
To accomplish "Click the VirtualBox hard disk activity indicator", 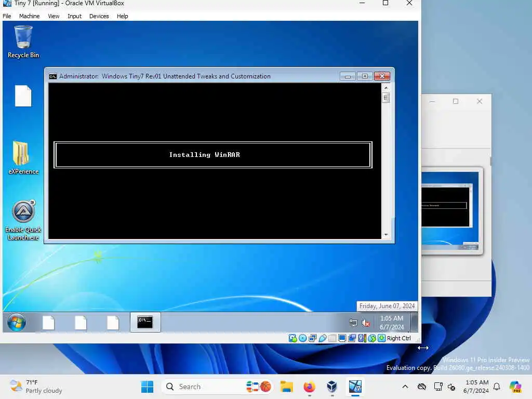I will pos(292,338).
